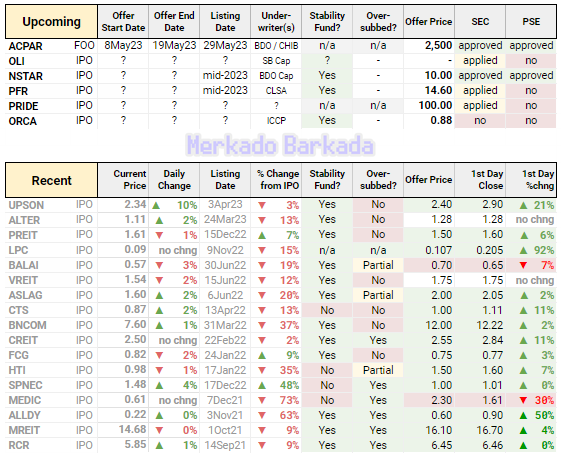The width and height of the screenshot is (561, 456).
Task: Select the UPSON row ticker
Action: pyautogui.click(x=26, y=205)
